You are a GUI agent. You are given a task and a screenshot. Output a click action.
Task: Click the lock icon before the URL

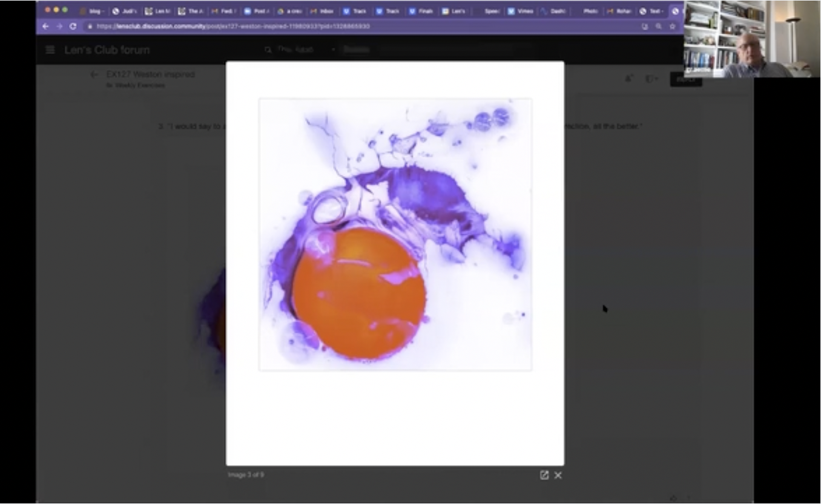pyautogui.click(x=90, y=27)
